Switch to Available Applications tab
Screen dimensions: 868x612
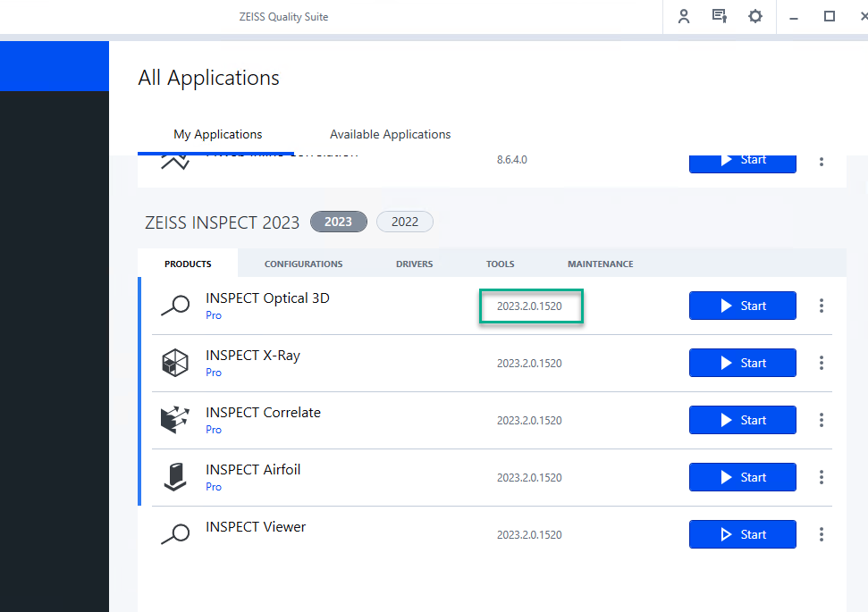[x=391, y=135]
